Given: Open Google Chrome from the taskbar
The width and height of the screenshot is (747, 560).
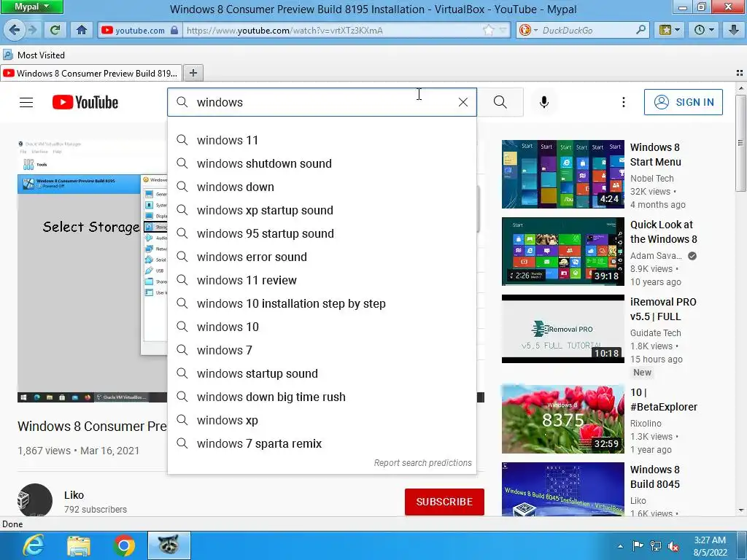Looking at the screenshot, I should [x=124, y=545].
